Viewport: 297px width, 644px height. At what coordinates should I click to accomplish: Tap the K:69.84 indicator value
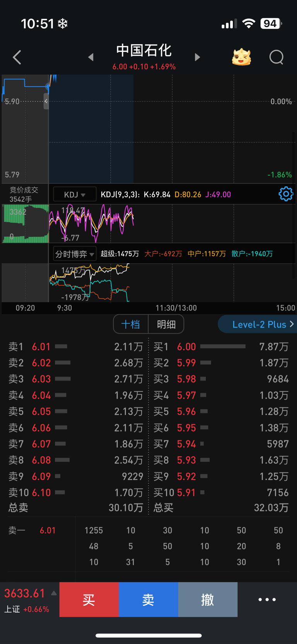[157, 194]
